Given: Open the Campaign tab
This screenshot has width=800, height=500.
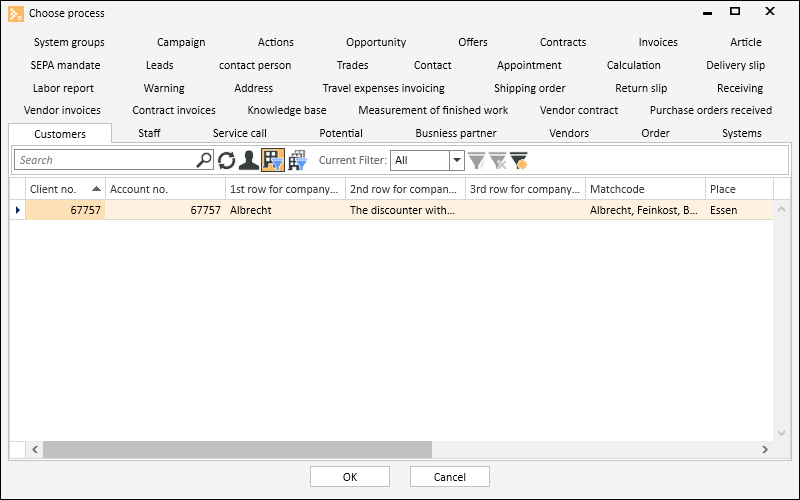Looking at the screenshot, I should (181, 42).
